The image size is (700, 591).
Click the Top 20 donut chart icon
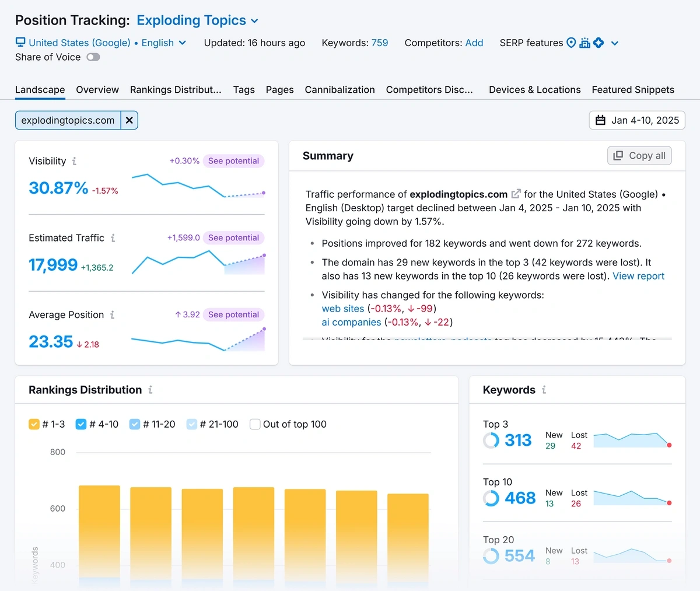[x=491, y=555]
